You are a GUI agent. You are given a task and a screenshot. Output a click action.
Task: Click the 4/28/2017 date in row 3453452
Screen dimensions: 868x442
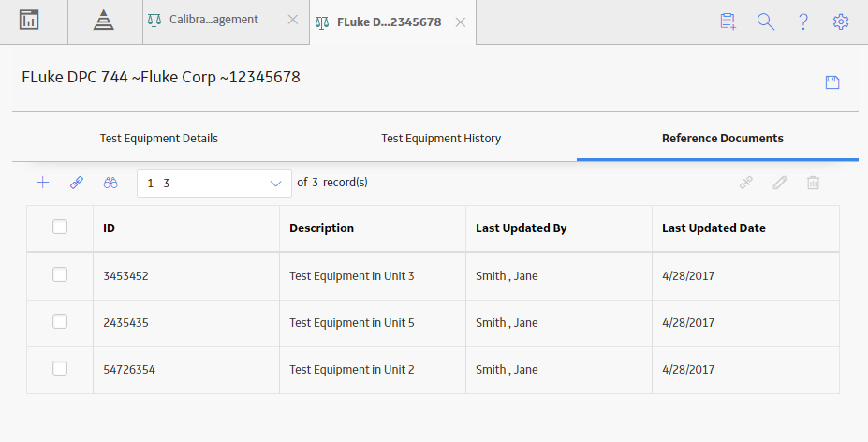[x=688, y=276]
